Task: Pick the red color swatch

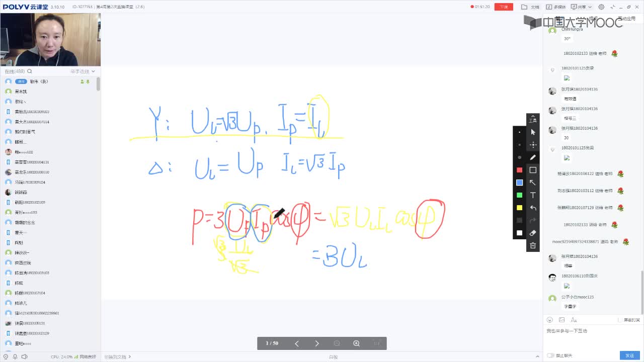Action: pos(520,170)
